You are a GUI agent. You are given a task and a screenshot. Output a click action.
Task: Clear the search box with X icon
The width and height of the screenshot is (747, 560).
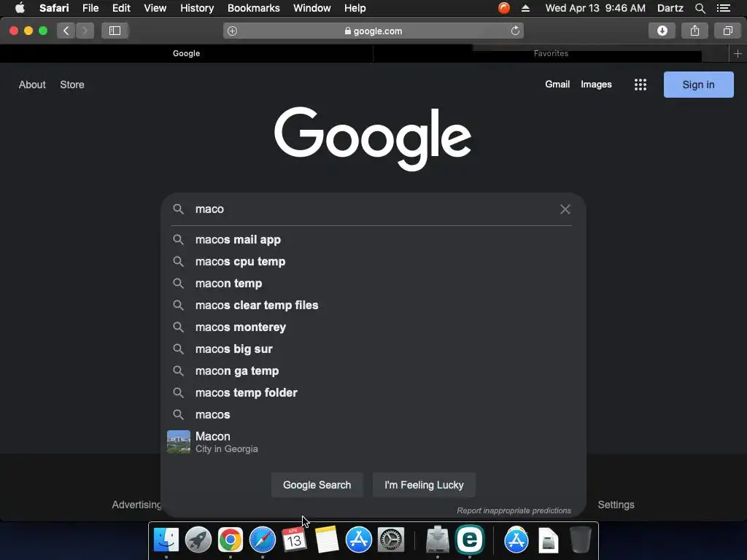pyautogui.click(x=565, y=209)
